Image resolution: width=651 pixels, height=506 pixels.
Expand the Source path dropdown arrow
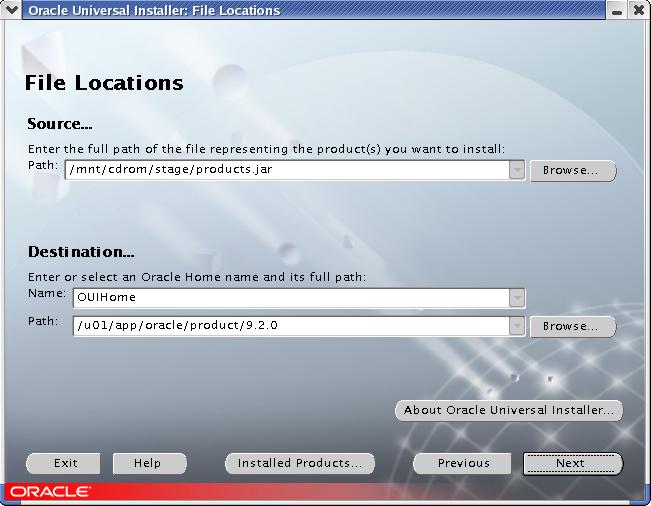(516, 170)
